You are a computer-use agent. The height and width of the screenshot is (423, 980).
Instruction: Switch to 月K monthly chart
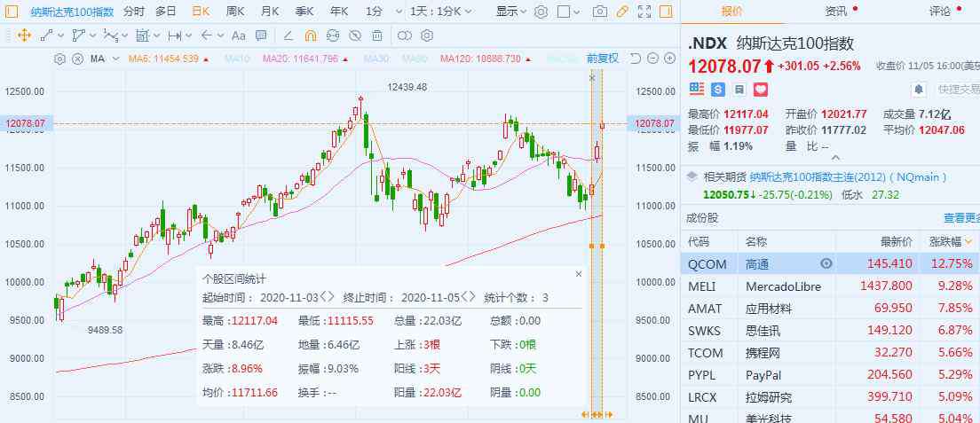coord(270,12)
